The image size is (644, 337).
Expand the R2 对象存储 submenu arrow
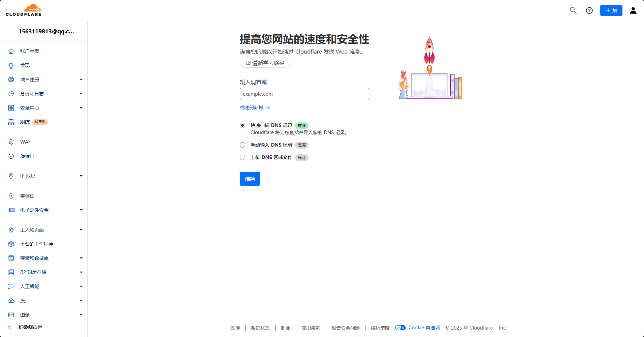click(x=81, y=272)
